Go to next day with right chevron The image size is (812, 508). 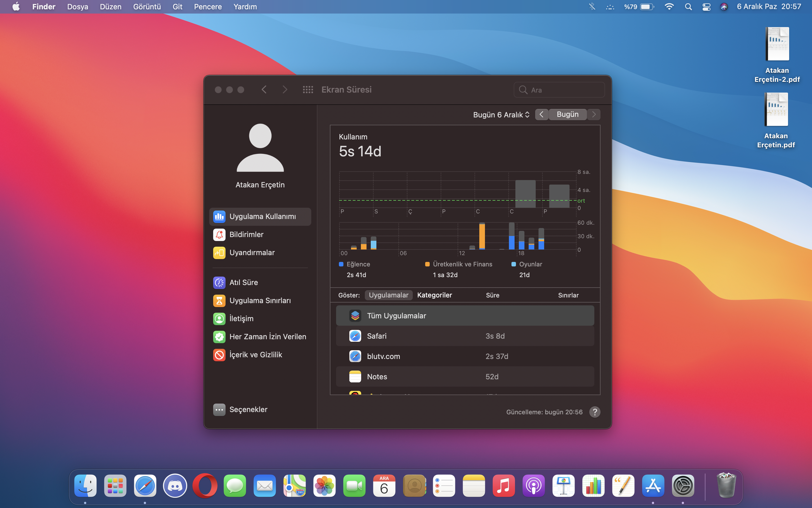point(594,115)
